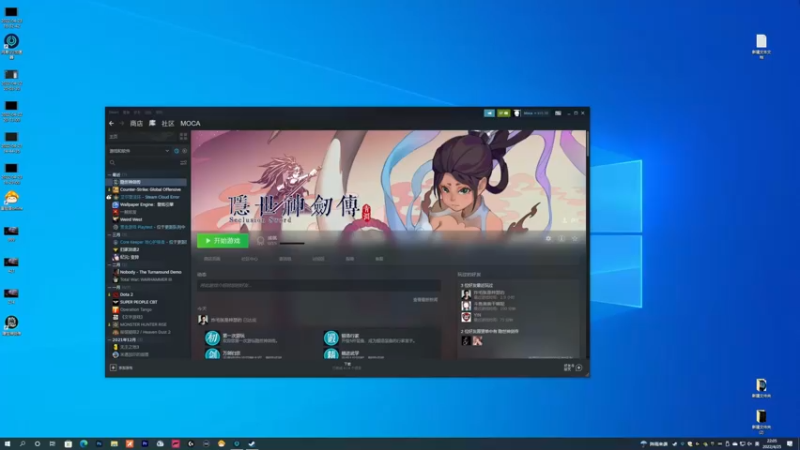Collapse the 二月 group in library

(x=109, y=265)
